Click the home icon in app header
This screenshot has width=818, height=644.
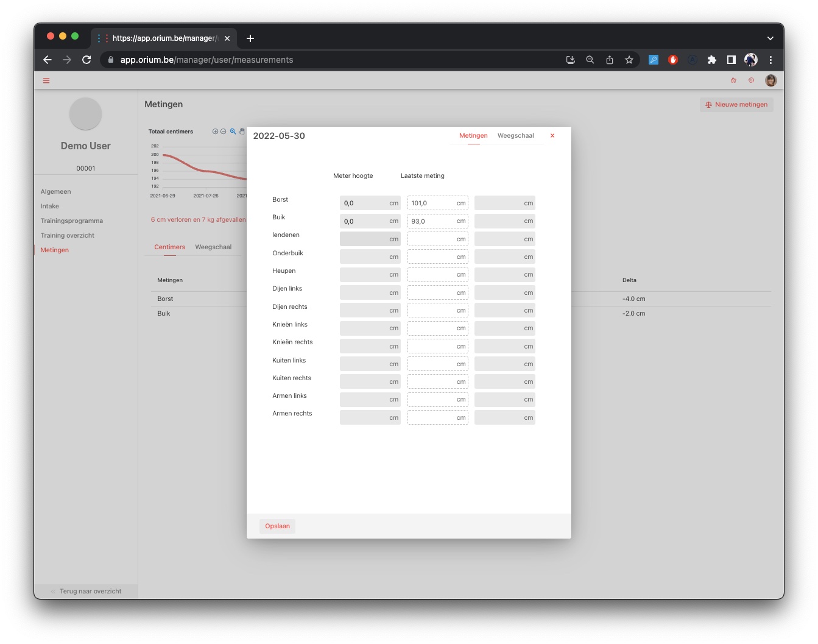coord(733,80)
